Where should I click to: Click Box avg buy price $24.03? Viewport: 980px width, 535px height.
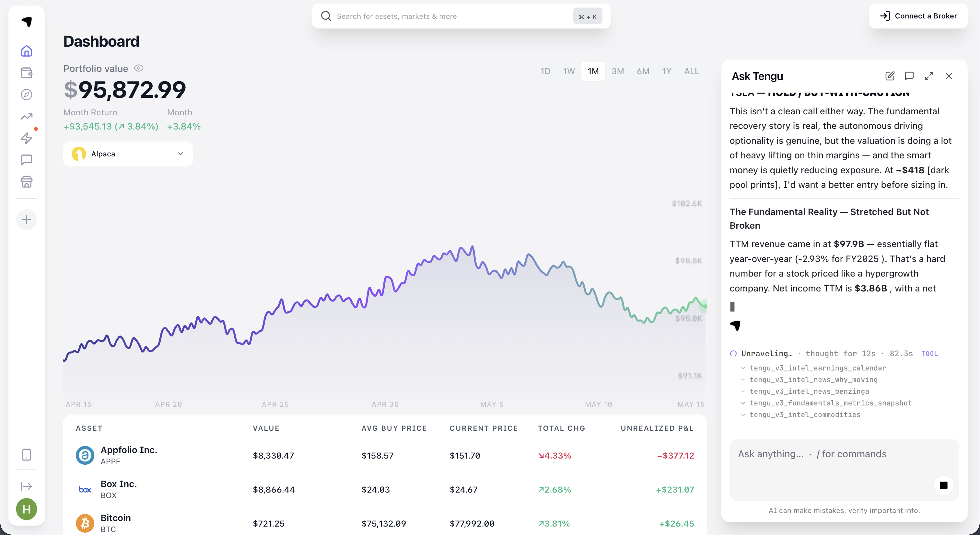[376, 490]
